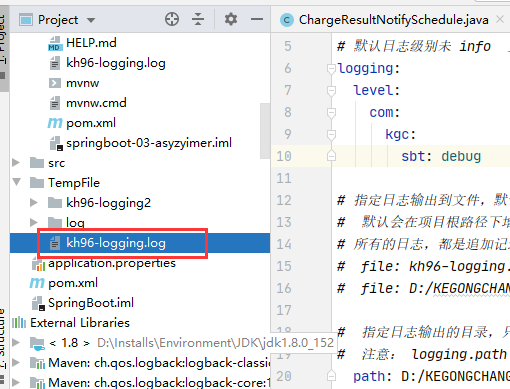Screen dimensions: 510x389
Task: Select Maven: ch.qos.logback:logback-core
Action: 159,383
